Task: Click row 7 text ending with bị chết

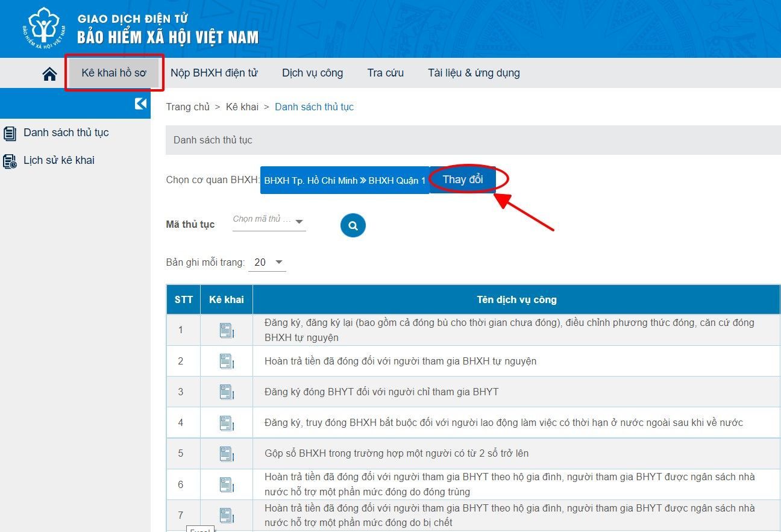Action: 510,515
